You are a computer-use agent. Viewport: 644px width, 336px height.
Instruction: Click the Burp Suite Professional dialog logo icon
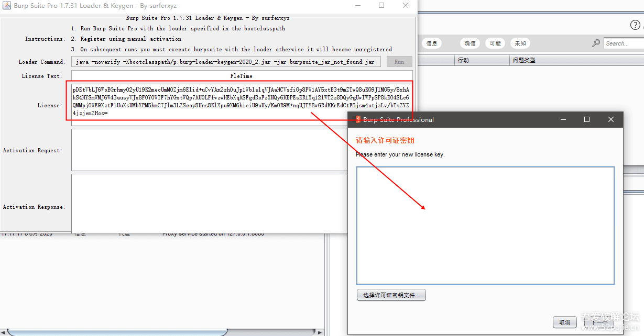tap(358, 119)
